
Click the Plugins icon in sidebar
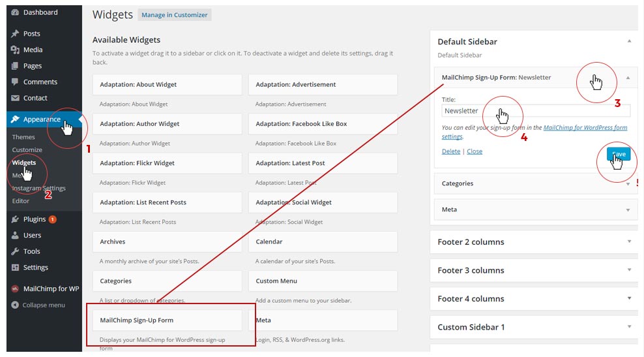click(x=15, y=219)
